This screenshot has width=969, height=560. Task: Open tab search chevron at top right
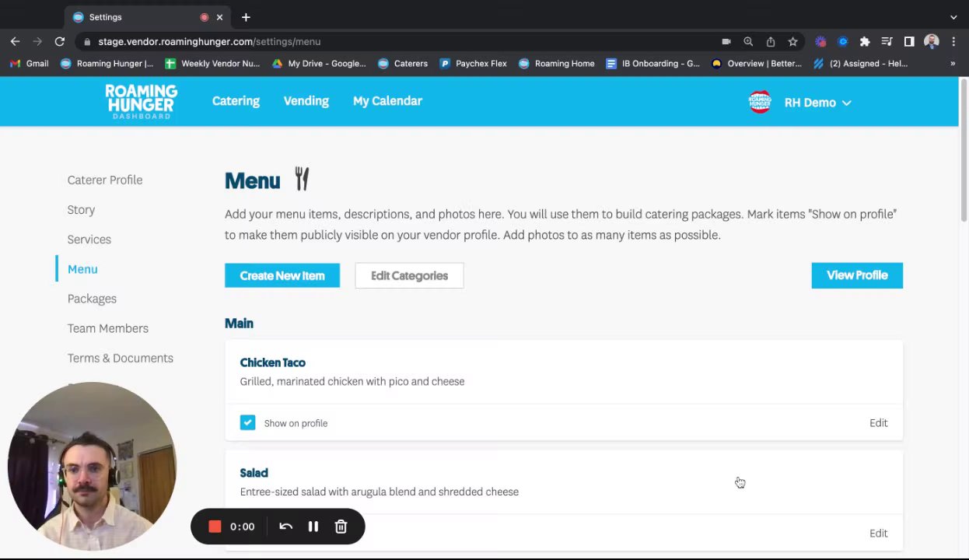click(953, 17)
